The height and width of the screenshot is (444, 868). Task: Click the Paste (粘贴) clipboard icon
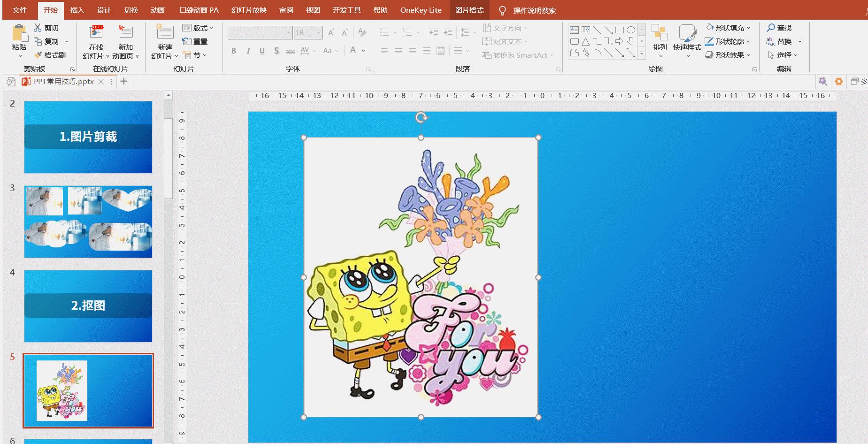click(x=19, y=34)
